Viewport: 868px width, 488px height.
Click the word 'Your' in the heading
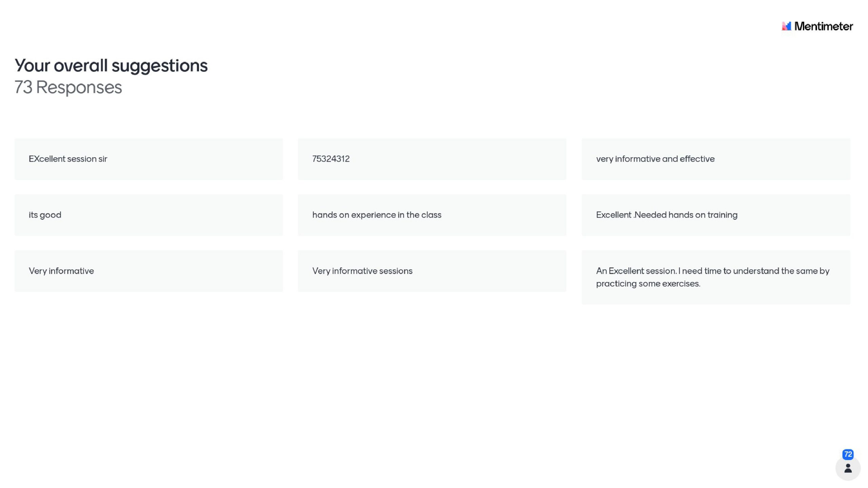[32, 65]
